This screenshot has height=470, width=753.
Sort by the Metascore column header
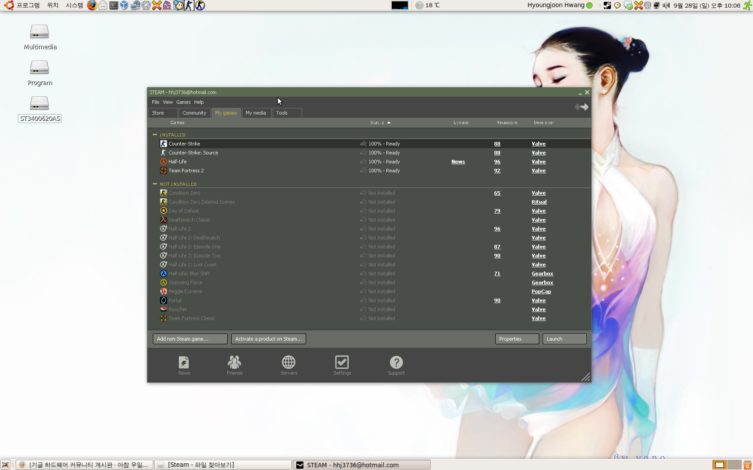click(507, 122)
